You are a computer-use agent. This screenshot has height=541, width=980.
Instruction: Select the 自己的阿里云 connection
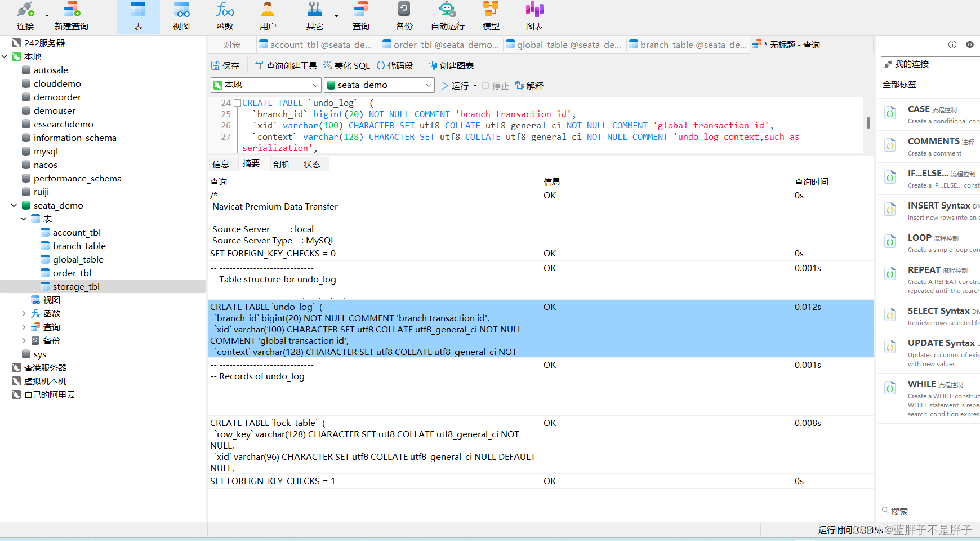[49, 394]
